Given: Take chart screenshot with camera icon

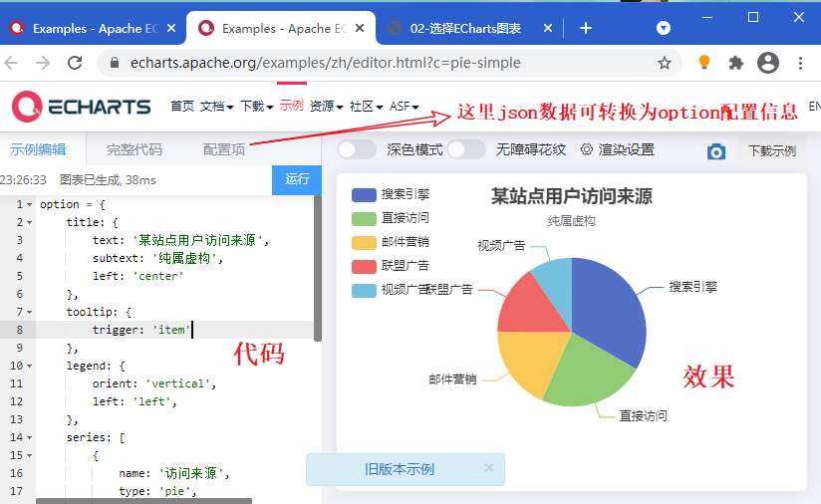Looking at the screenshot, I should (x=716, y=151).
